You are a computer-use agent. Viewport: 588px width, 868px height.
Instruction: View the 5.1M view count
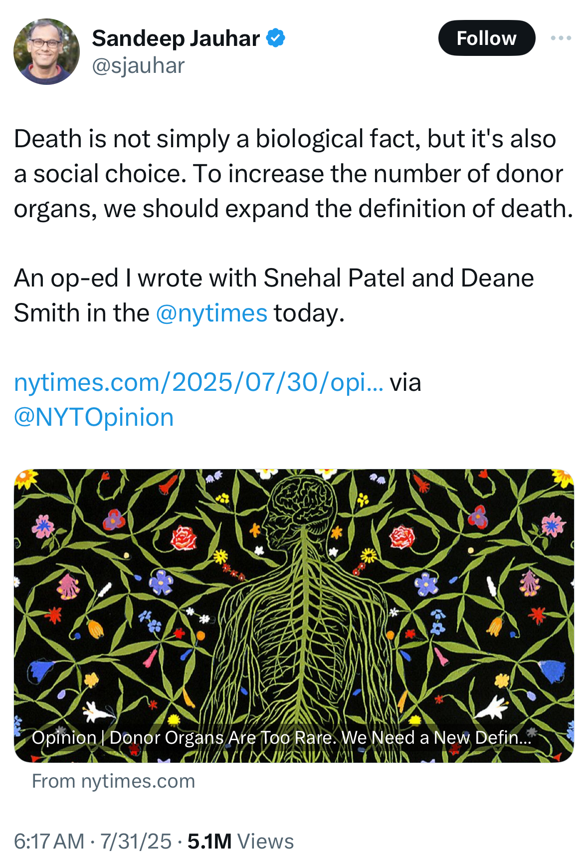[209, 842]
